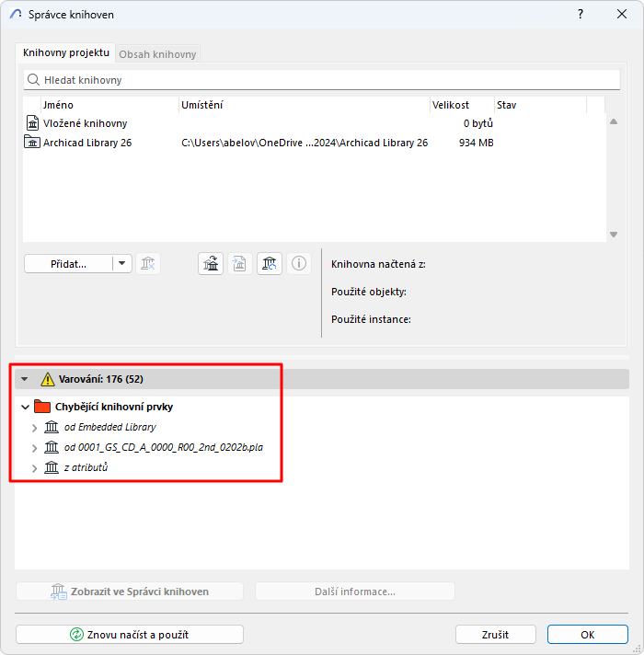Click the Použité objekty: label

(x=369, y=292)
